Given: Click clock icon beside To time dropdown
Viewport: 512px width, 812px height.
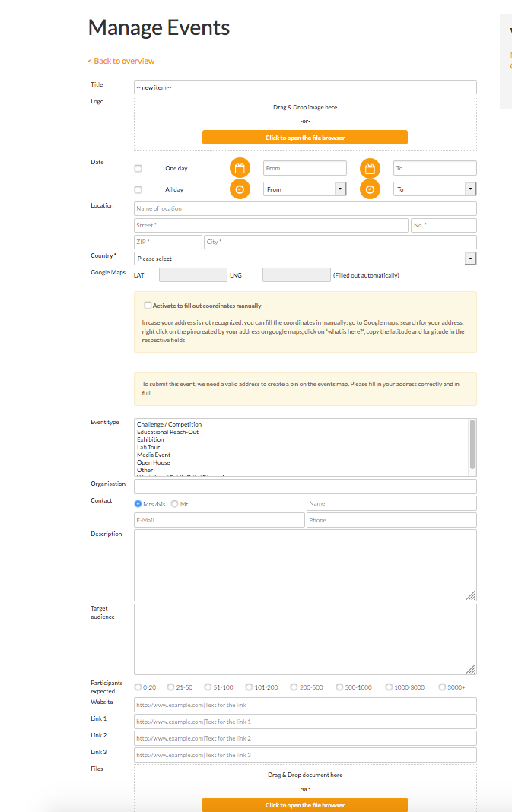Looking at the screenshot, I should click(370, 189).
